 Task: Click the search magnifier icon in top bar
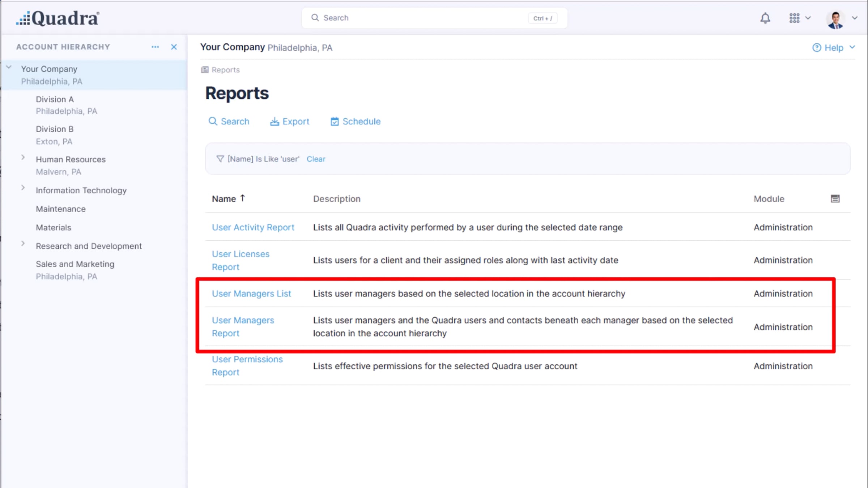[x=315, y=18]
